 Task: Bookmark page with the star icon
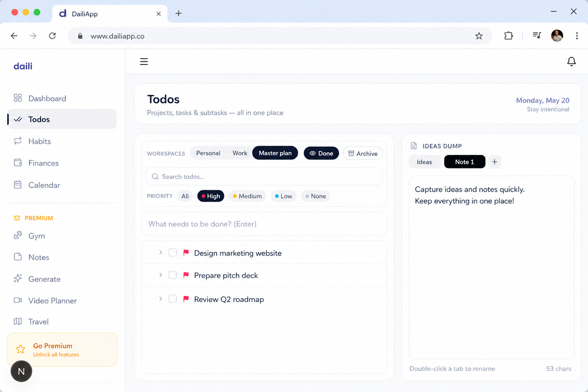point(479,36)
